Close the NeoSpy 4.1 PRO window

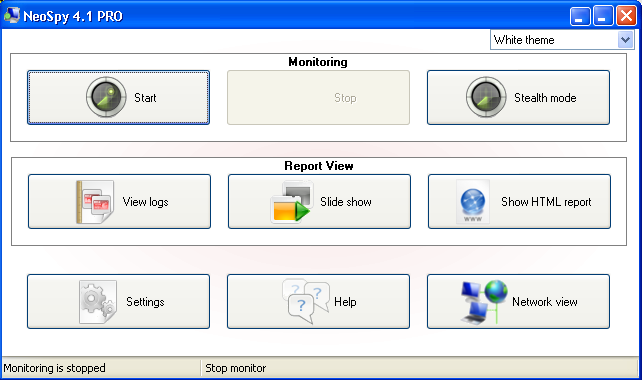(x=626, y=16)
